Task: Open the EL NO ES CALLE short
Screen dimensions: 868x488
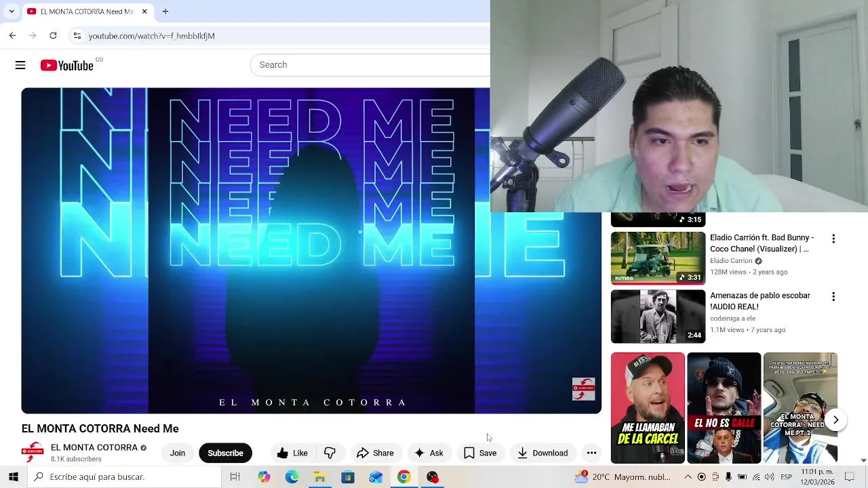Action: point(724,408)
